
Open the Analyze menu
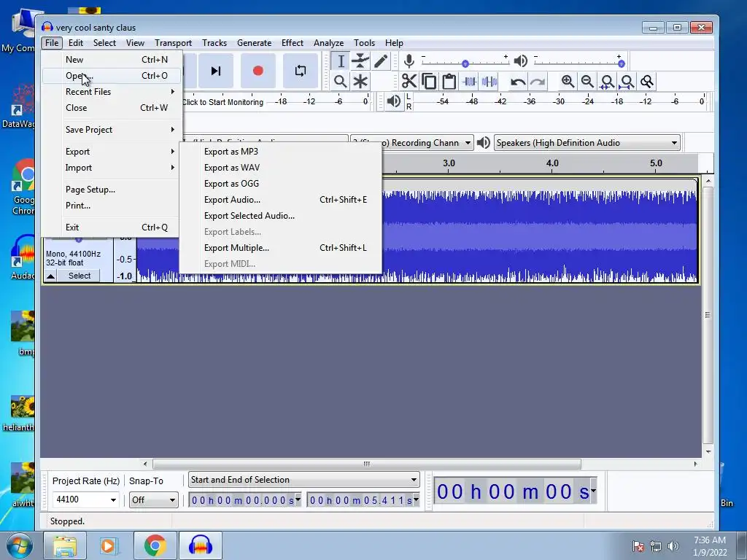tap(328, 43)
